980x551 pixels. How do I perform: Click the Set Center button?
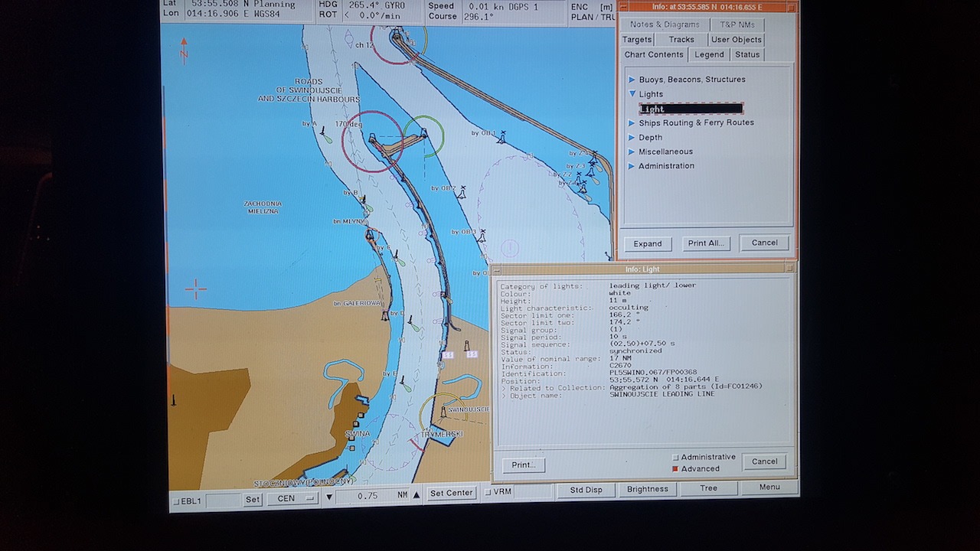click(452, 494)
